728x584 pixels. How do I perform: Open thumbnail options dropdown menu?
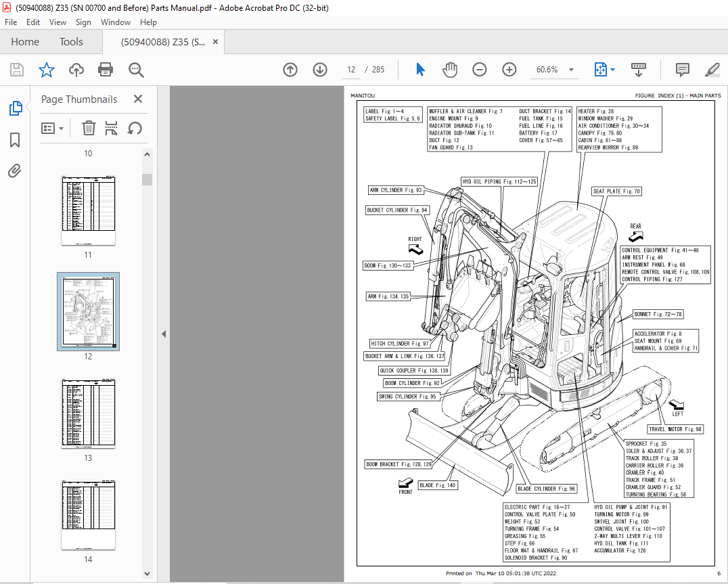coord(53,128)
